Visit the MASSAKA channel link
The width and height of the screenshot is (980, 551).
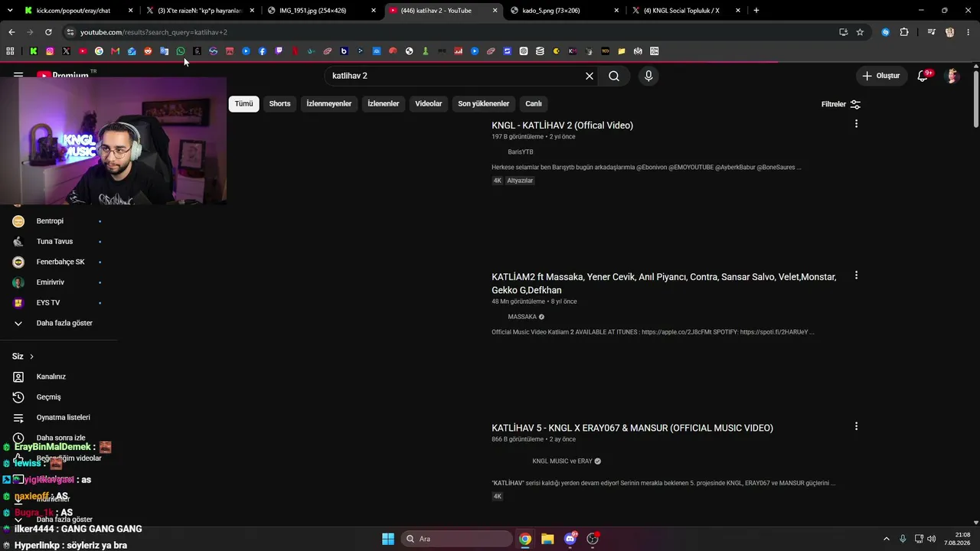[522, 317]
